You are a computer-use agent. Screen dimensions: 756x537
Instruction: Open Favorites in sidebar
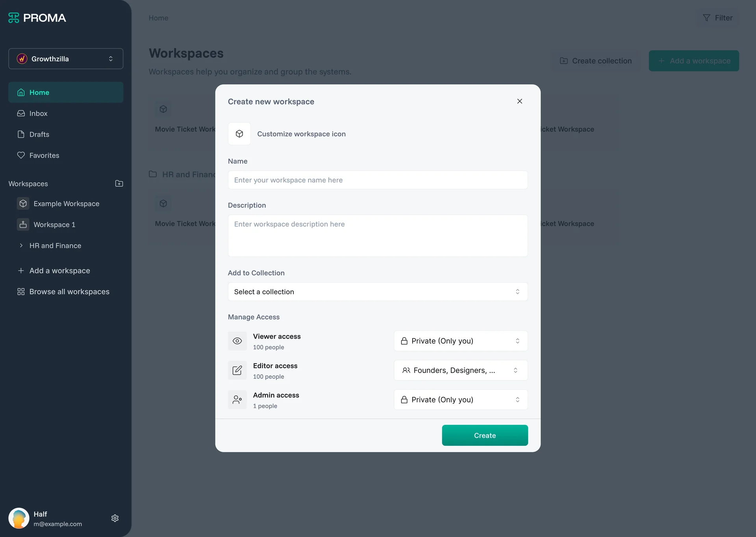click(x=44, y=155)
